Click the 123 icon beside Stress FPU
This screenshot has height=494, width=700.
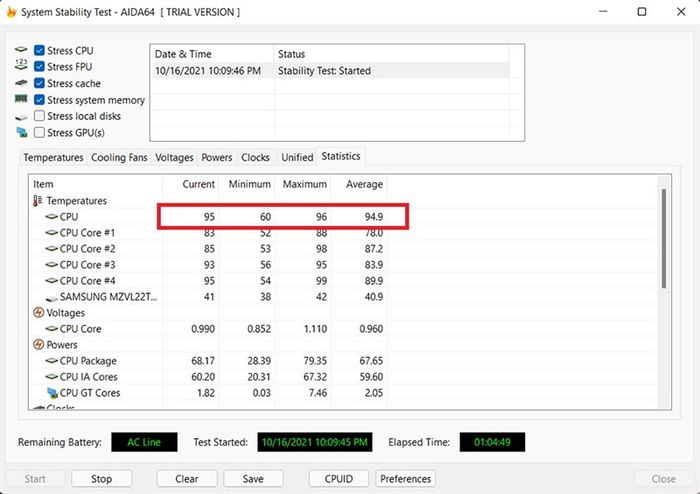[x=21, y=64]
